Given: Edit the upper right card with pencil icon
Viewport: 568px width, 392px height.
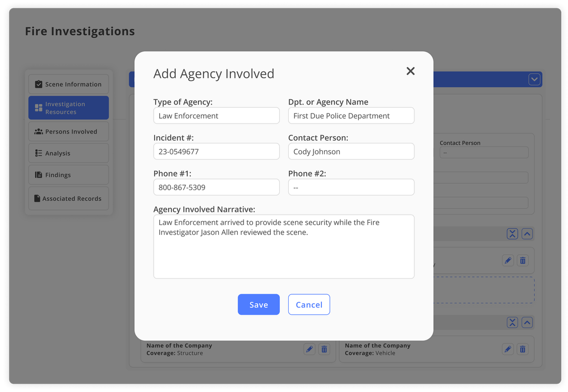Looking at the screenshot, I should pyautogui.click(x=508, y=260).
